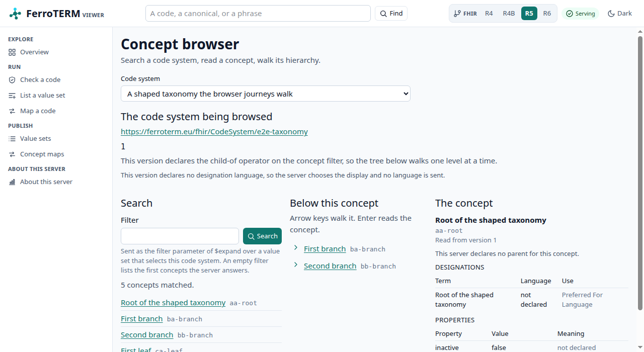Open List a value set
This screenshot has width=644, height=352.
click(56, 96)
